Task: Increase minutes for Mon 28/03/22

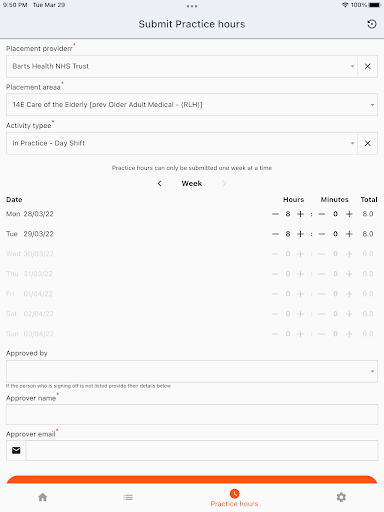Action: coord(349,214)
